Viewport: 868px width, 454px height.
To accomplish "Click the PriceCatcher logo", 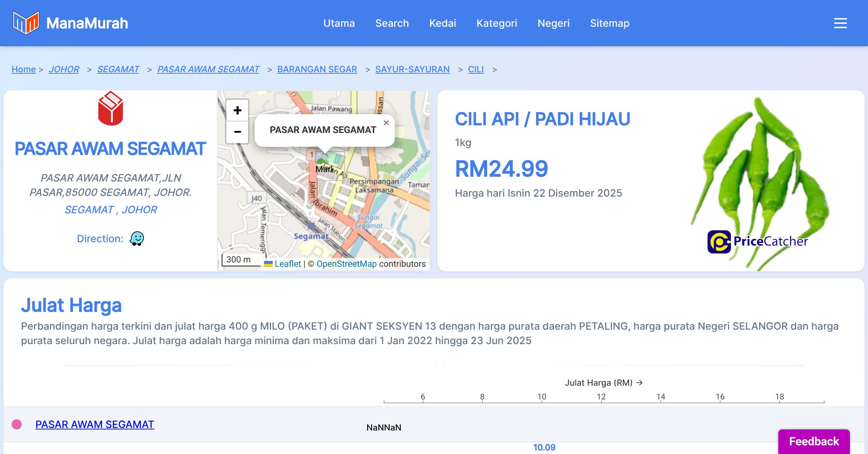I will click(757, 241).
